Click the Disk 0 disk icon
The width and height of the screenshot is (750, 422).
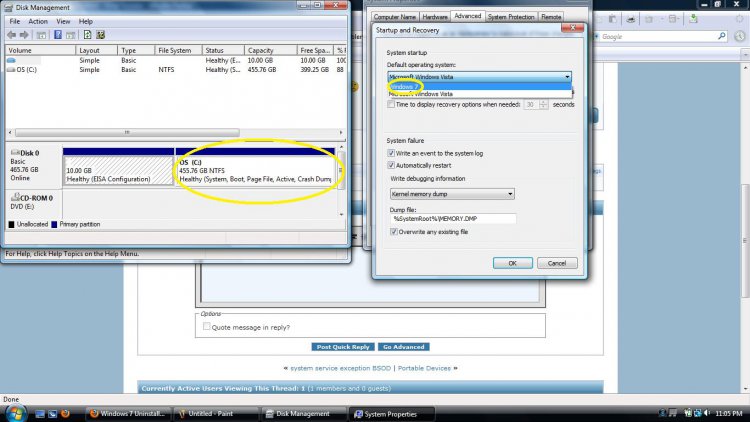pyautogui.click(x=15, y=153)
